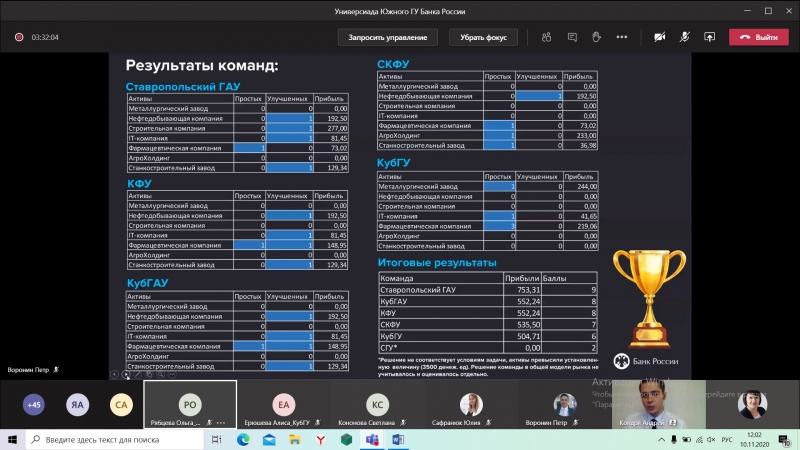Select Воронин Петр participant tile

coord(564,404)
